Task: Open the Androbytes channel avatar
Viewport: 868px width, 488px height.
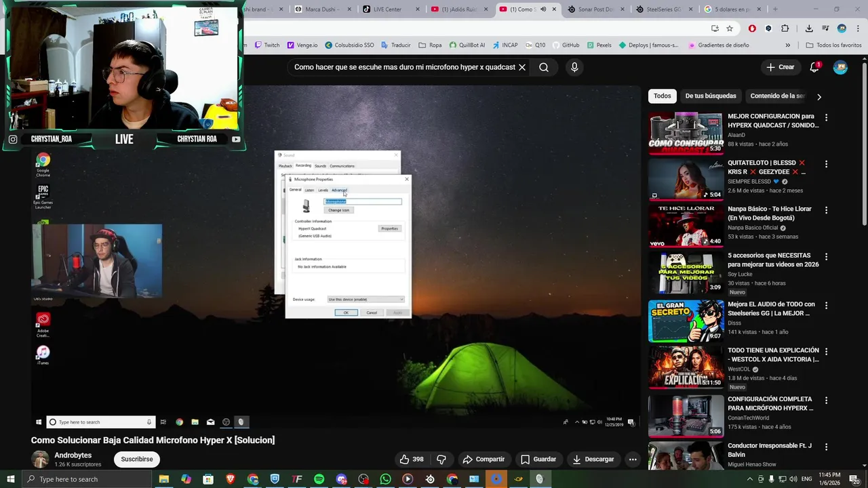Action: tap(41, 459)
